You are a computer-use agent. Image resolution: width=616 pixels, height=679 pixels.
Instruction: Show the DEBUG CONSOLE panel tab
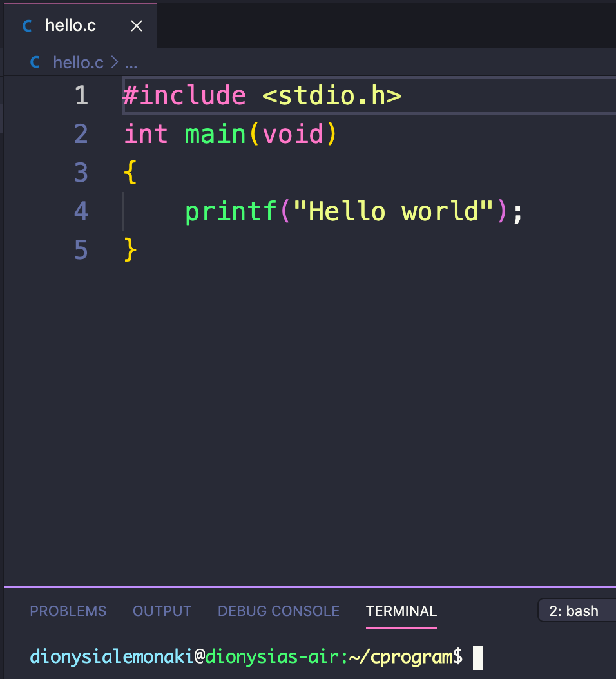pyautogui.click(x=278, y=611)
